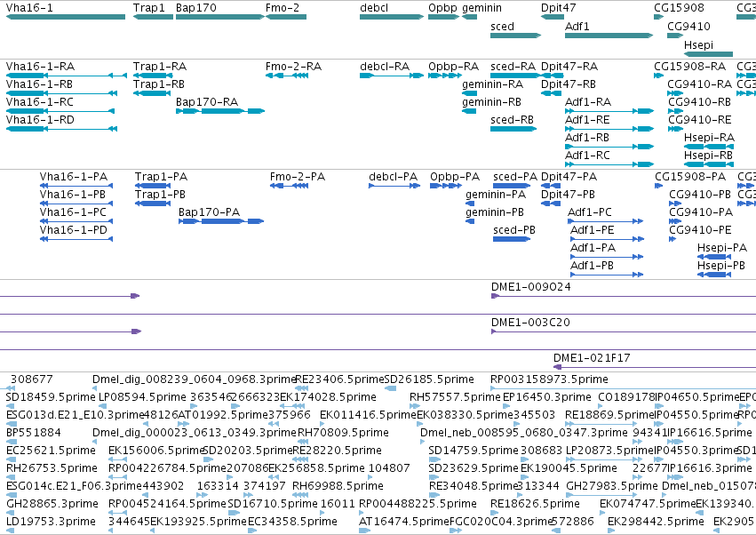756x535 pixels.
Task: Select the AT16474.5prime EST label
Action: [403, 522]
